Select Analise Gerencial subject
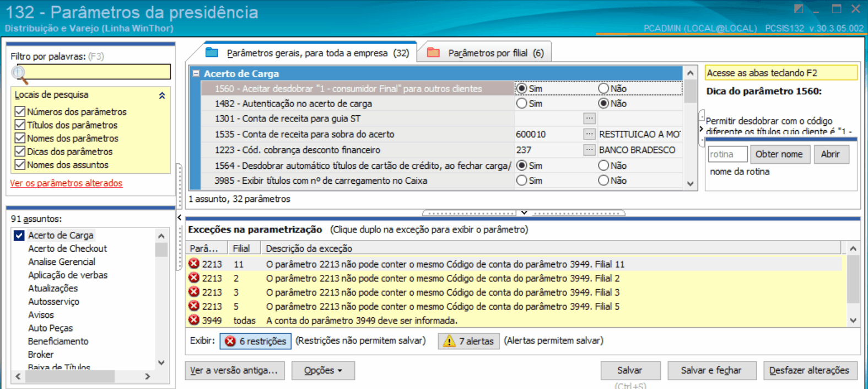The image size is (868, 389). (62, 262)
